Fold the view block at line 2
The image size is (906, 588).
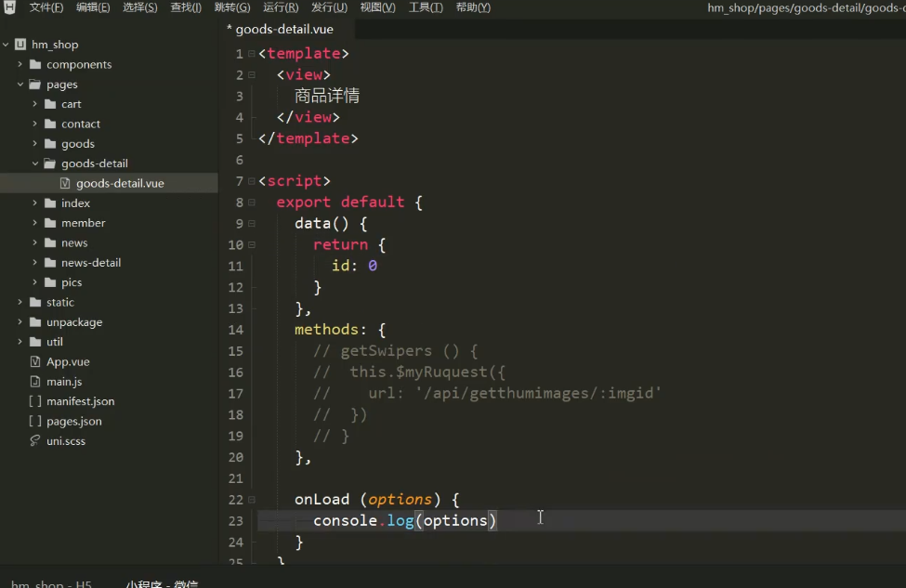click(x=252, y=75)
